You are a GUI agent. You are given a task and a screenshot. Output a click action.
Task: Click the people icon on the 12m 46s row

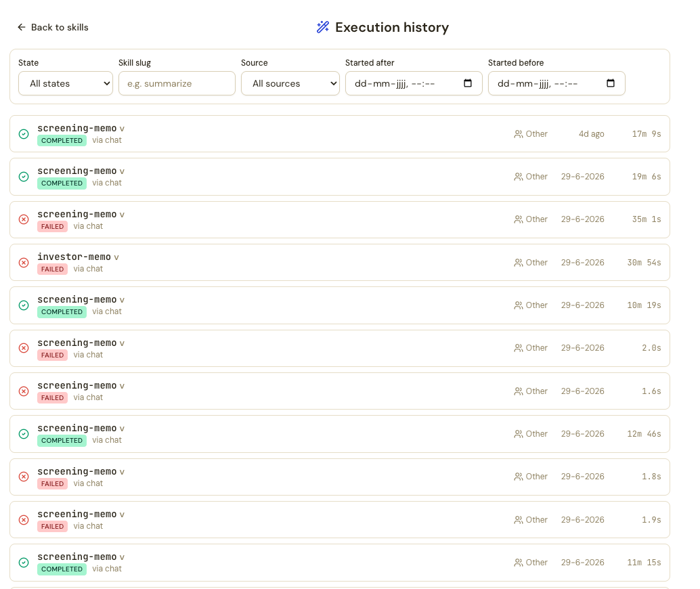point(519,434)
